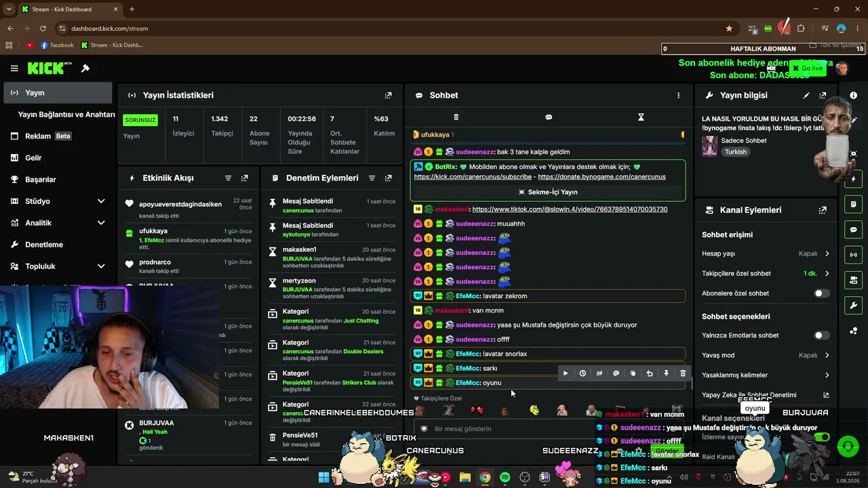Expand the Stüdyo sidebar section
Viewport: 868px width, 488px height.
pos(101,201)
